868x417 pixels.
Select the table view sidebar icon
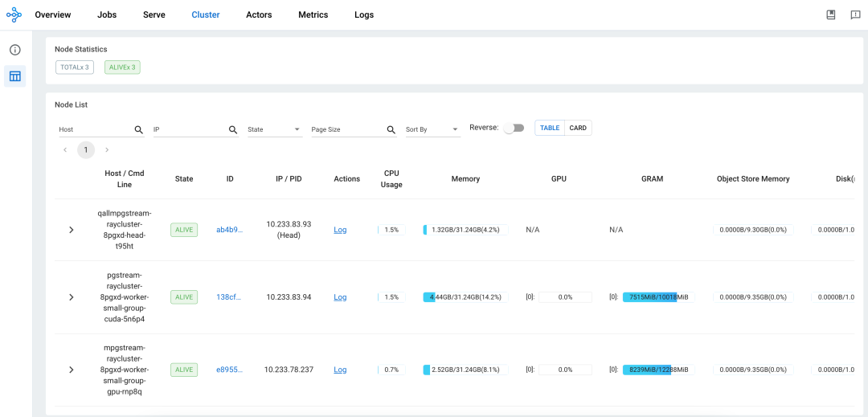14,76
